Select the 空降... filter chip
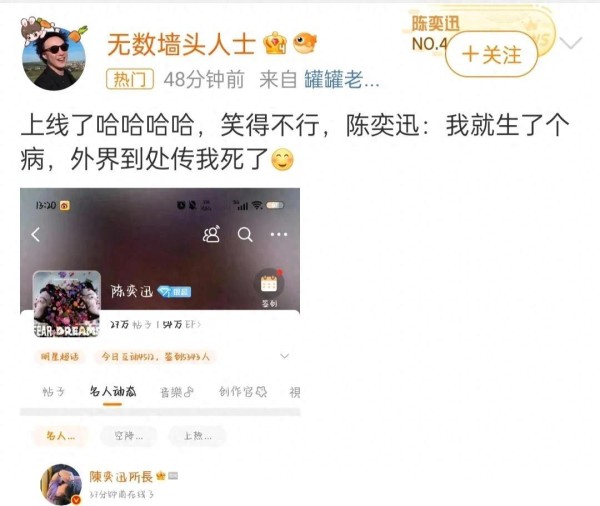This screenshot has height=506, width=600. (129, 436)
